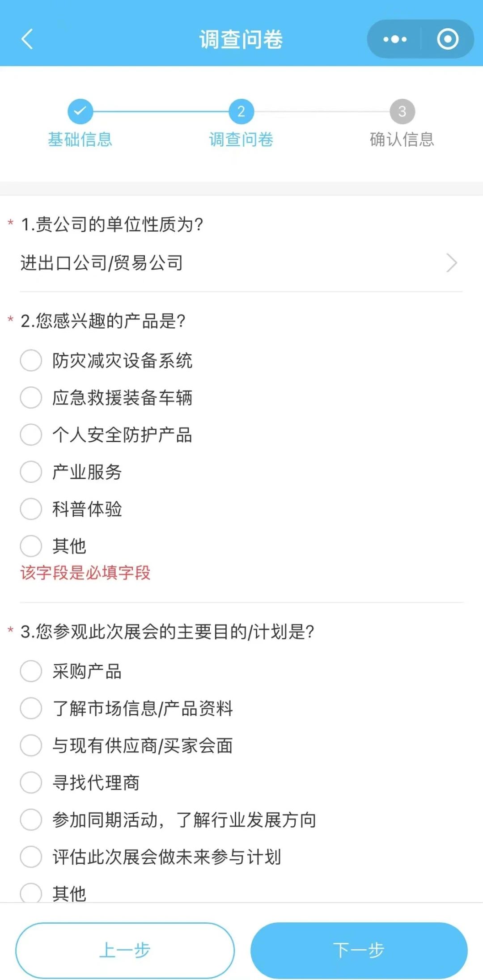Choose 个人安全防护产品 radio option

click(31, 435)
